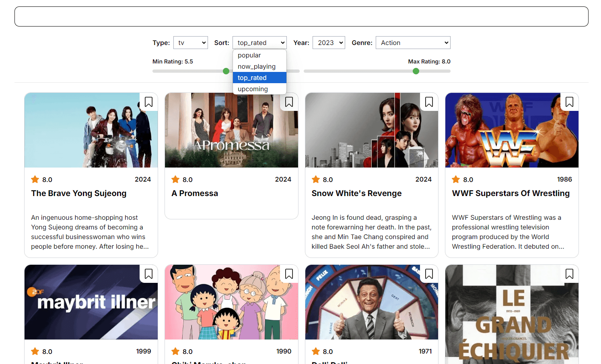The height and width of the screenshot is (364, 601).
Task: Choose top_rated sort option in list
Action: pos(259,78)
